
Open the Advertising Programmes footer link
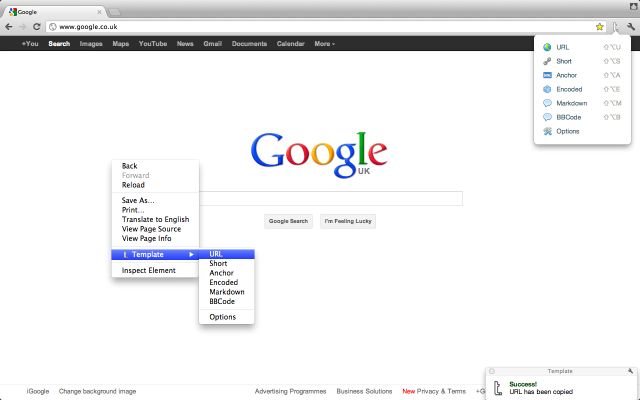(290, 391)
